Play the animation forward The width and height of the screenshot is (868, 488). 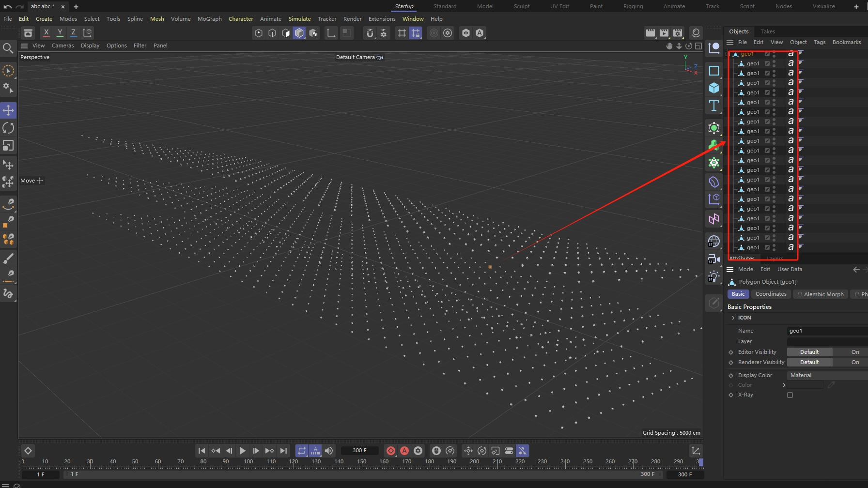pyautogui.click(x=242, y=451)
